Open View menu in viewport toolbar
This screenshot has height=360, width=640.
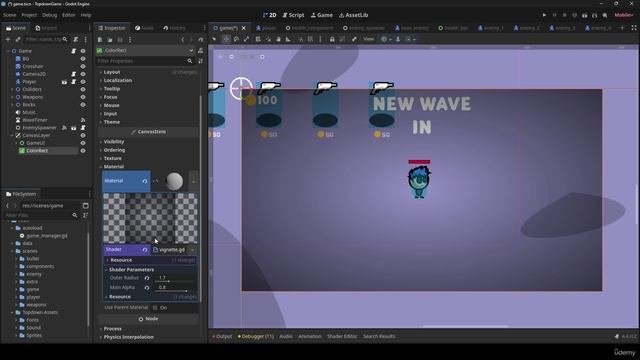click(368, 39)
